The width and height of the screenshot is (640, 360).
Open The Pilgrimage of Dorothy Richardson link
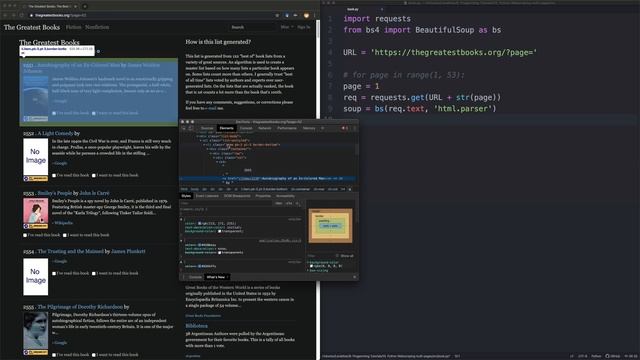click(x=80, y=307)
